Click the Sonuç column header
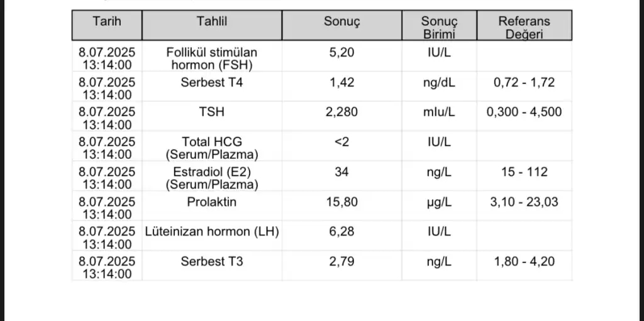Viewport: 644px width, 321px height. tap(342, 21)
